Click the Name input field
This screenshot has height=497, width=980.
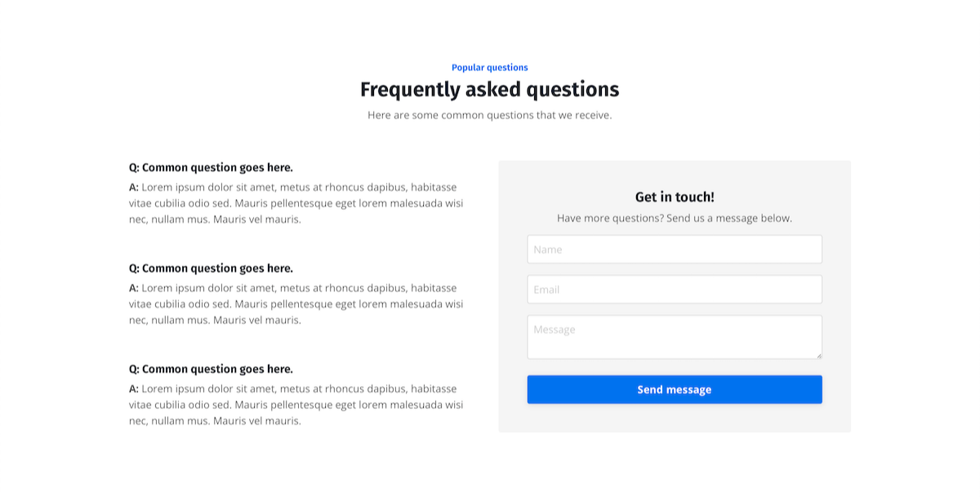tap(674, 250)
